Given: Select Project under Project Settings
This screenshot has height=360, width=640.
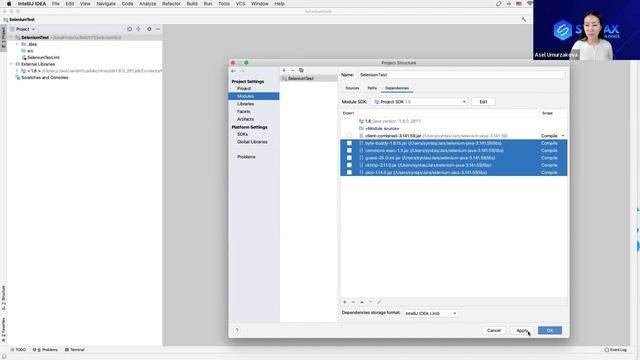Looking at the screenshot, I should tap(244, 89).
